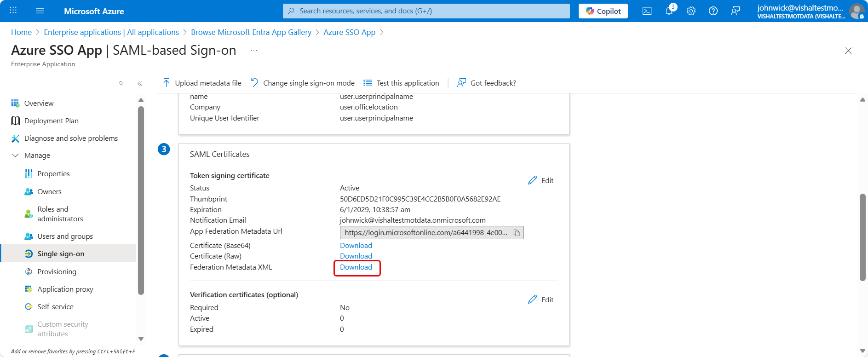Click the App Federation Metadata Url field
The height and width of the screenshot is (357, 868).
431,233
